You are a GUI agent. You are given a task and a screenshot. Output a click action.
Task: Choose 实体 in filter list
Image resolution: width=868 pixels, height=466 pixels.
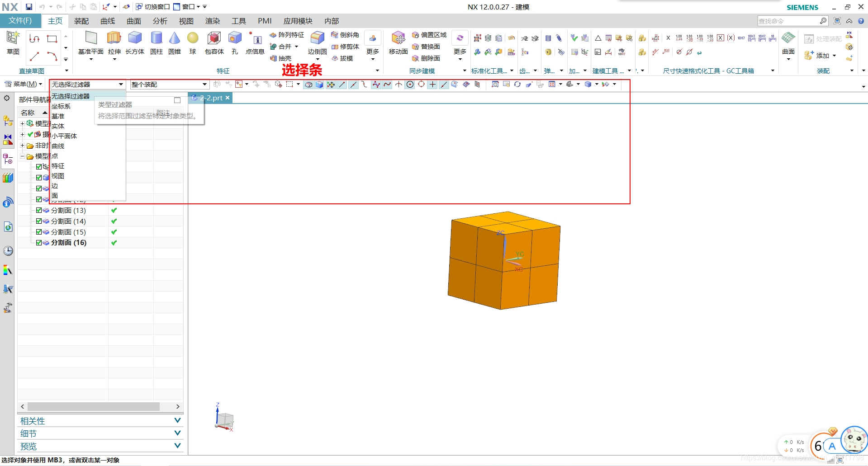click(87, 126)
